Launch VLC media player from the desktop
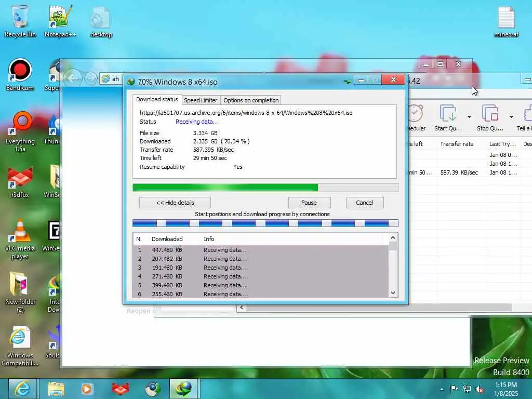Screen dimensions: 532x399 [20, 240]
